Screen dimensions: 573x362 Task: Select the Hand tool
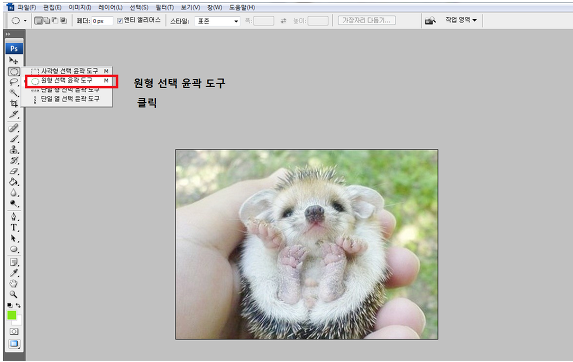(x=14, y=283)
